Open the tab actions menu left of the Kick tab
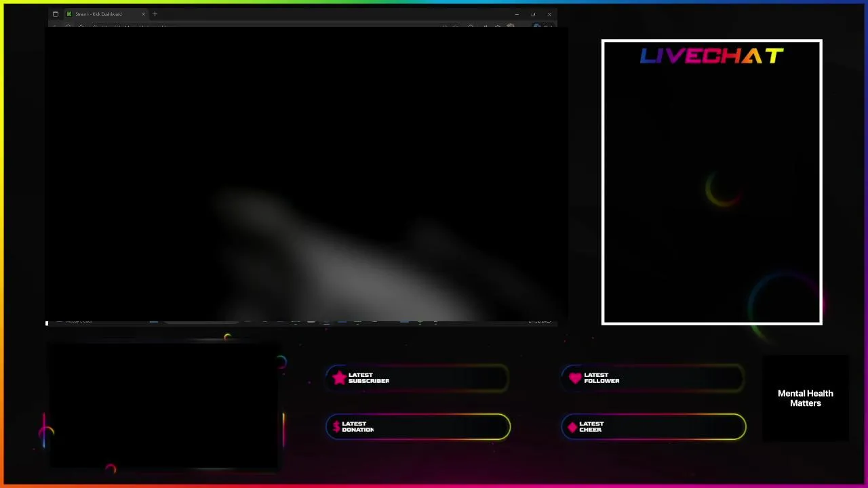This screenshot has height=488, width=868. tap(56, 14)
